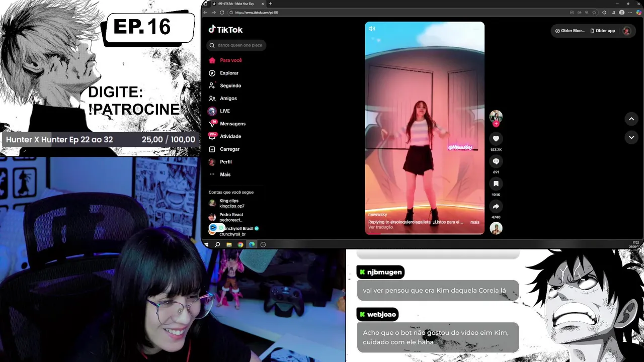644x362 pixels.
Task: Click the Explorar compass icon
Action: (212, 73)
